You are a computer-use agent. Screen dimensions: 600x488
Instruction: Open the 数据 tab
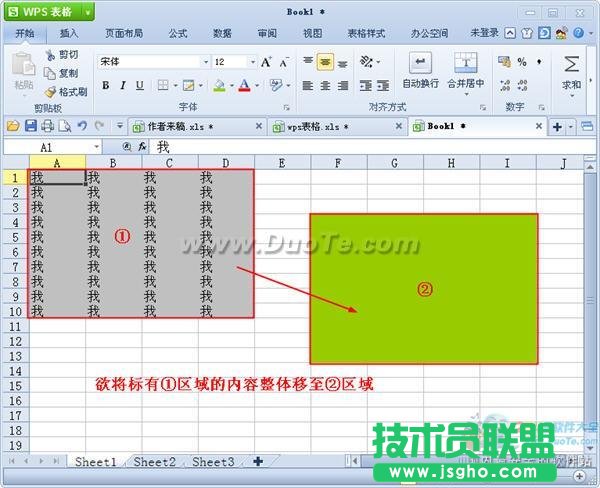222,33
